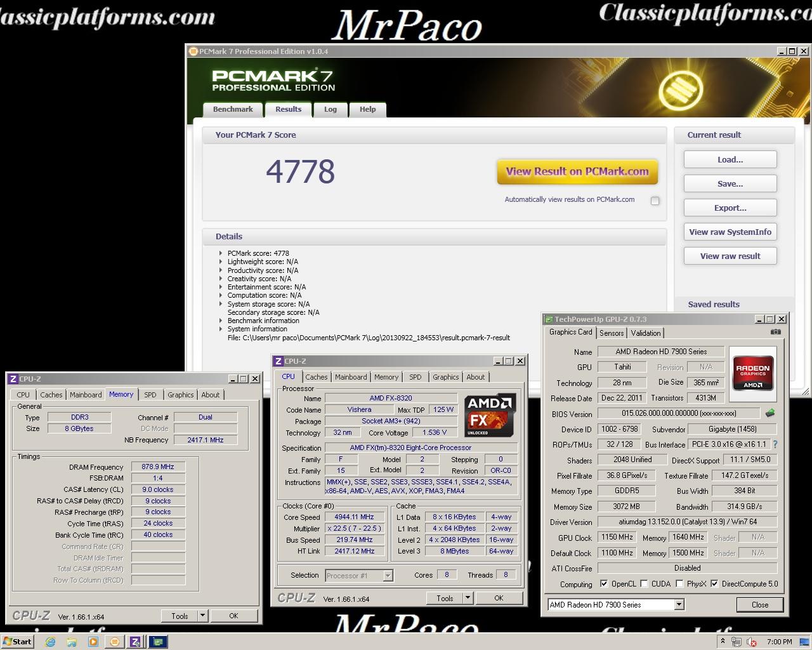
Task: Toggle the OpenCL checkbox in GPU-Z
Action: 604,583
